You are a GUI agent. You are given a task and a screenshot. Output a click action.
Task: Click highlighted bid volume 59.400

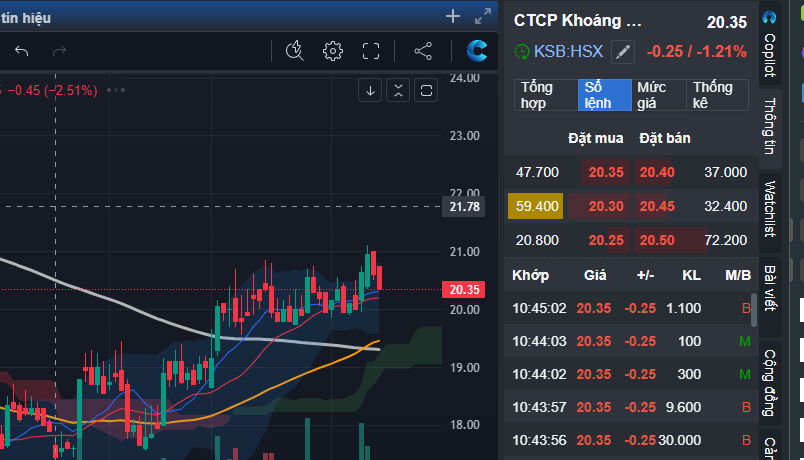click(535, 206)
